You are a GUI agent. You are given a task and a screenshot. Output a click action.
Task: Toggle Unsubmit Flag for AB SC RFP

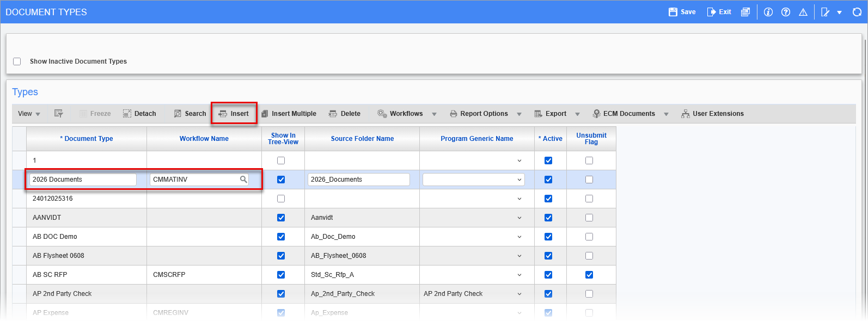point(589,275)
